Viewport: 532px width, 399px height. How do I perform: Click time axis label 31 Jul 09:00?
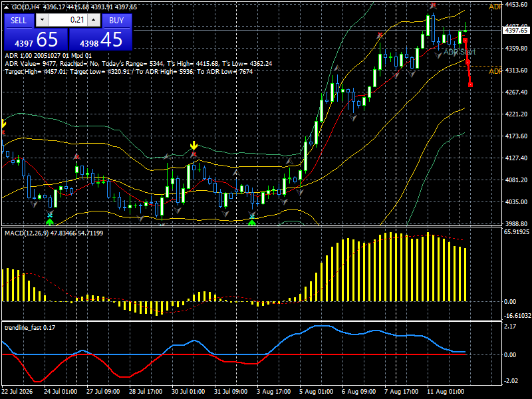(231, 391)
